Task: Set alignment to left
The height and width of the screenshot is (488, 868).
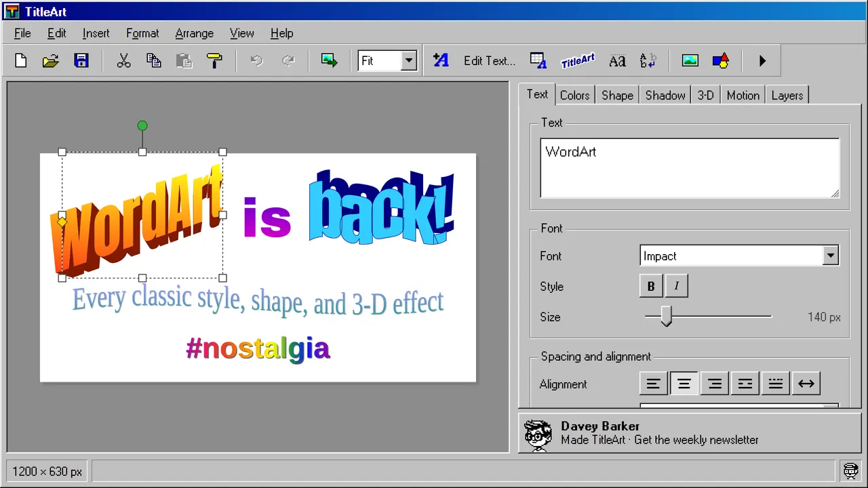Action: tap(653, 384)
